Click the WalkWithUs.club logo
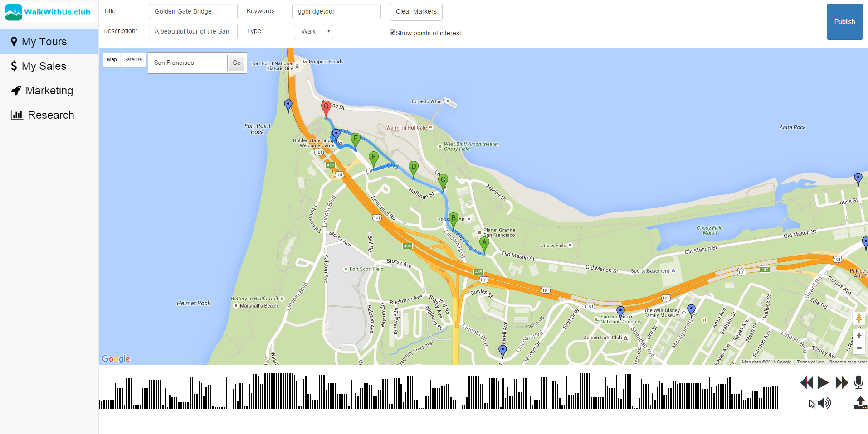 [x=48, y=12]
